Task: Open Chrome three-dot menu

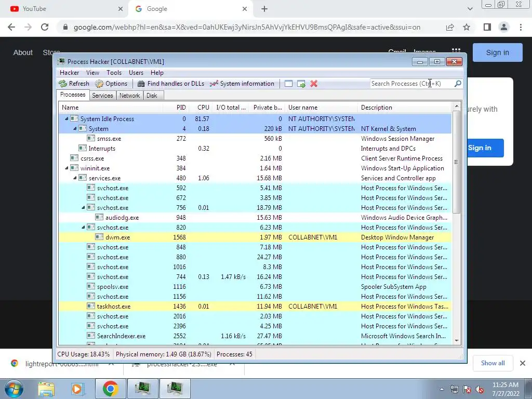Action: [521, 27]
